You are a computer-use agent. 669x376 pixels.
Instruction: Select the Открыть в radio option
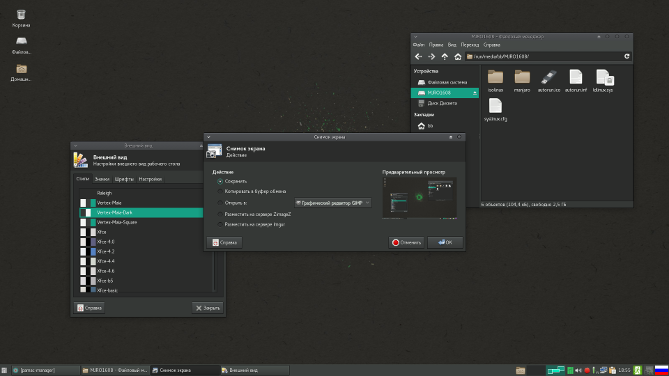click(232, 203)
